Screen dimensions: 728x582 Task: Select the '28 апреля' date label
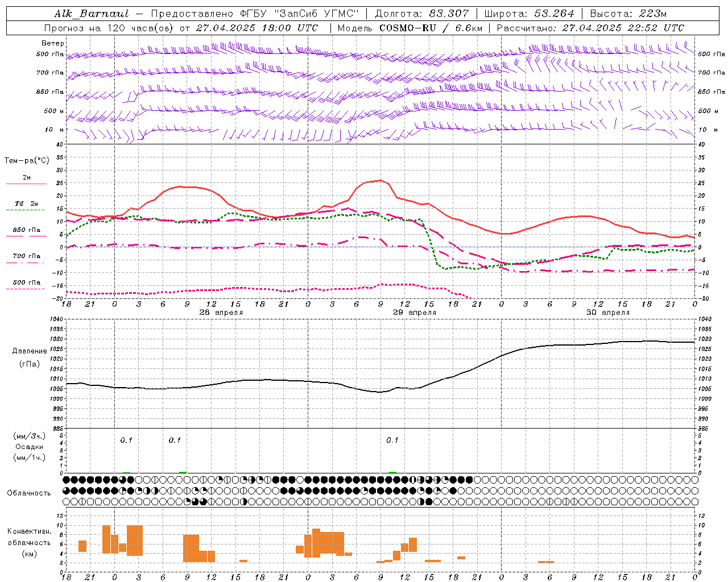click(x=221, y=313)
